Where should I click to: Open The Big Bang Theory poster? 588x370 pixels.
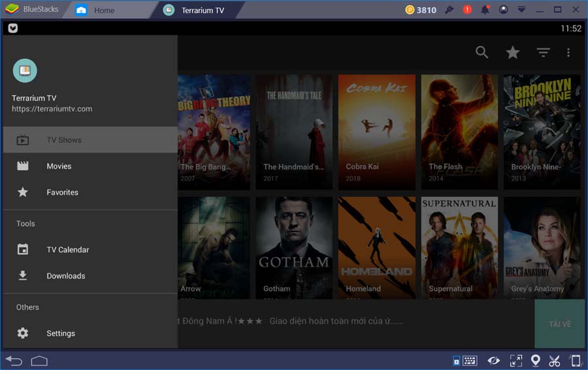[214, 131]
